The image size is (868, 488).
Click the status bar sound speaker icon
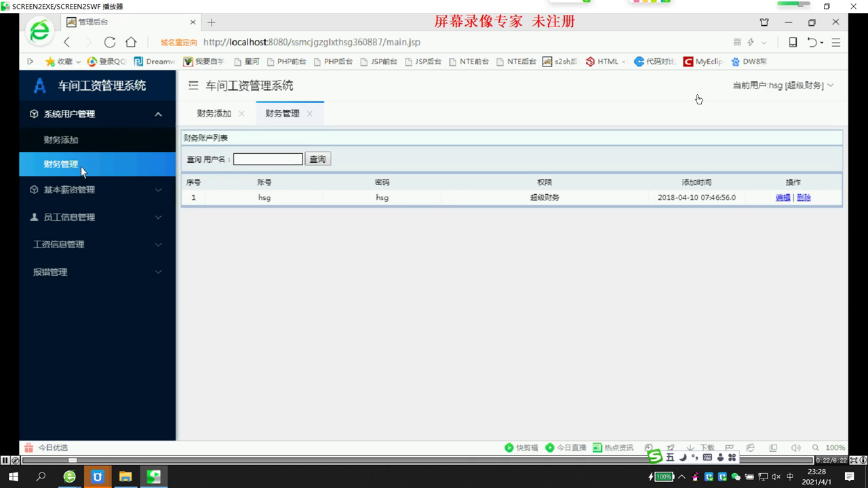coord(796,447)
